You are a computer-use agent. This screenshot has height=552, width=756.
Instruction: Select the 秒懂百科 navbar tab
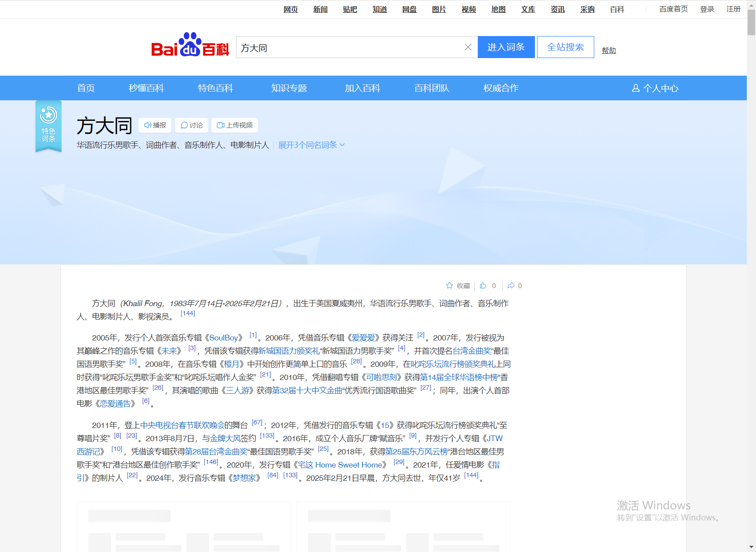pyautogui.click(x=146, y=88)
